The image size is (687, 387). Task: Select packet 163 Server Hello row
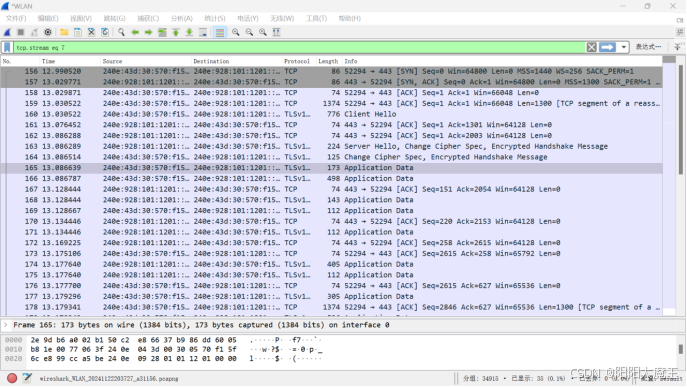tap(332, 146)
